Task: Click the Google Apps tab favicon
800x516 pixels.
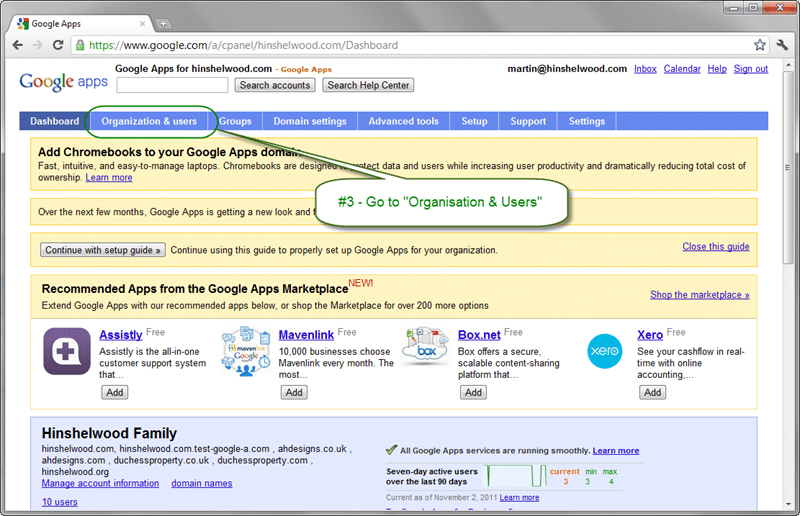Action: tap(23, 23)
